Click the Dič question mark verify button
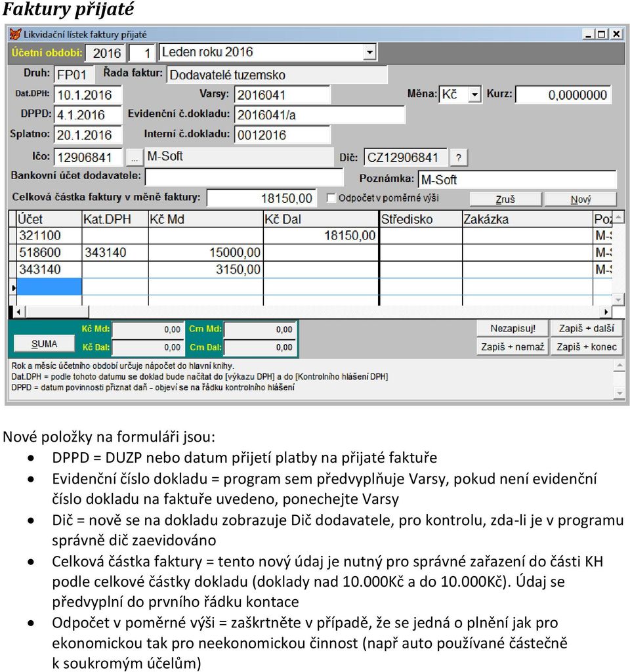The image size is (630, 672). tap(459, 157)
